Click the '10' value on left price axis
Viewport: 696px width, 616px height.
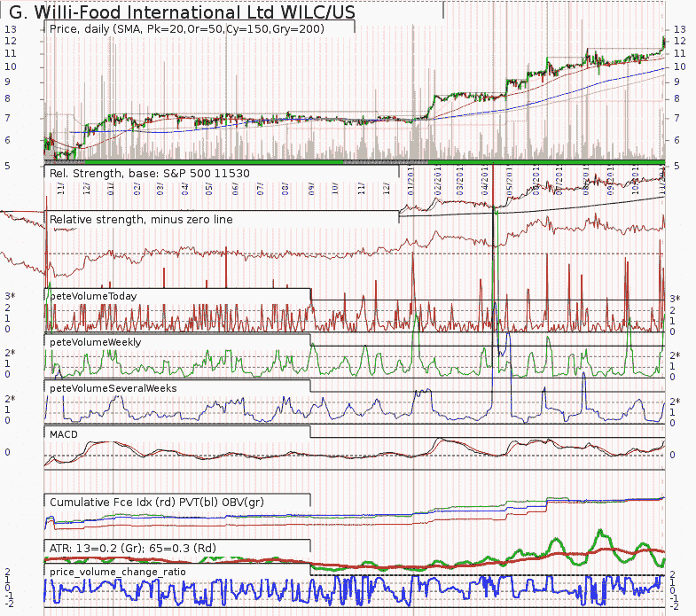coord(11,66)
